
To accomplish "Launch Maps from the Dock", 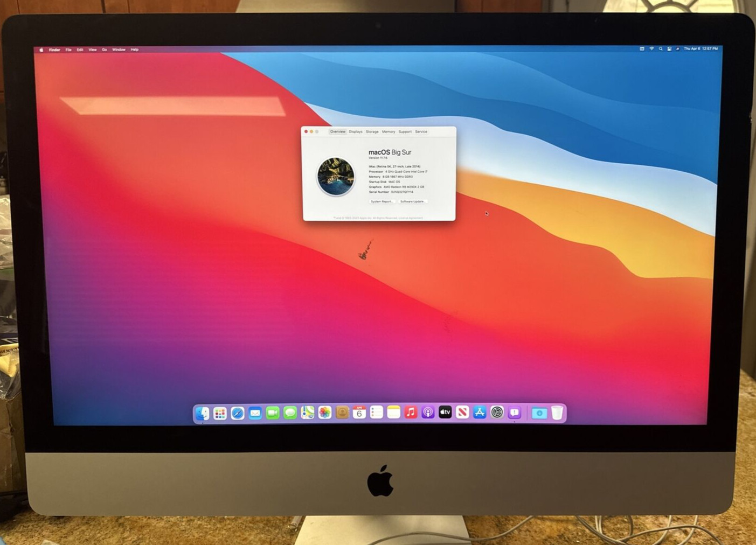I will coord(307,413).
